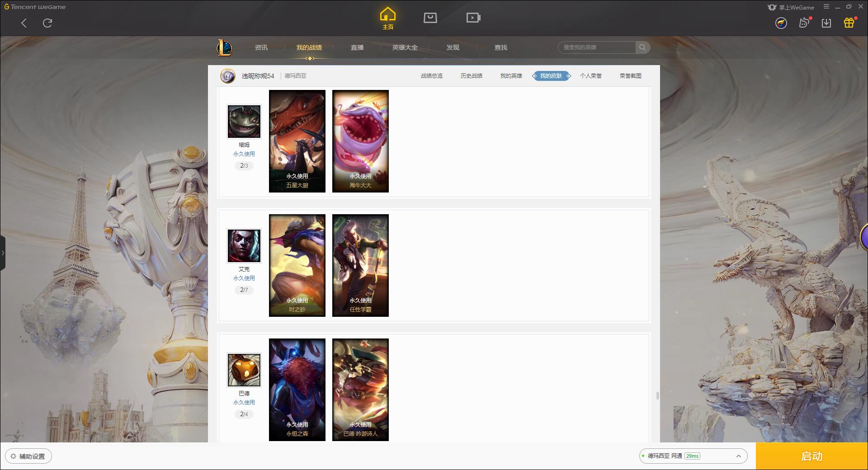868x470 pixels.
Task: Click the floating purple orb widget
Action: coord(864,237)
